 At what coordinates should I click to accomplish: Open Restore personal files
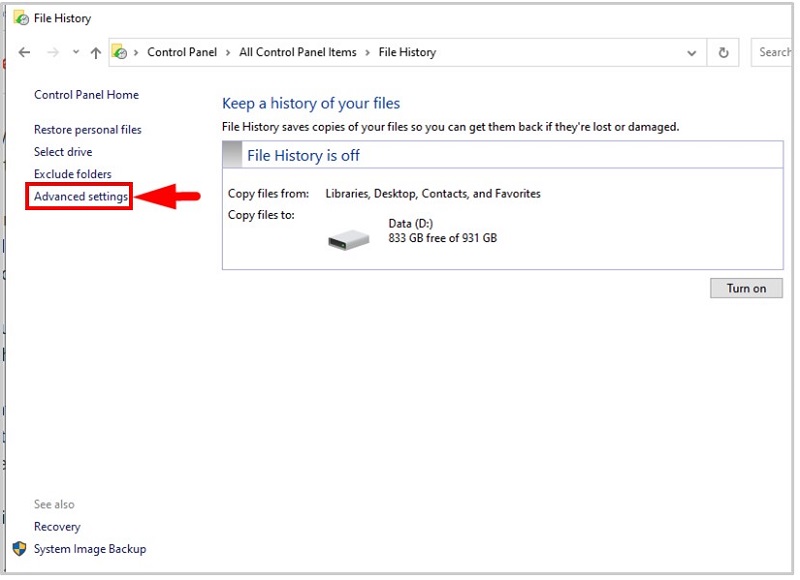tap(87, 130)
